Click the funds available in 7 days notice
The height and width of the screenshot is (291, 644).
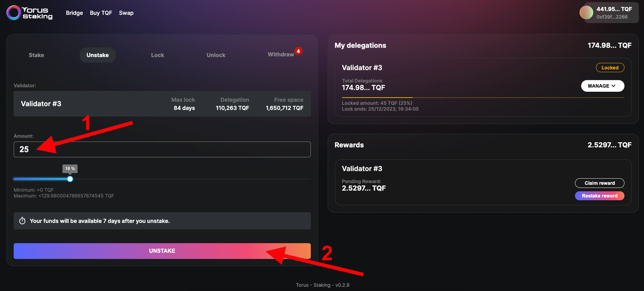[x=162, y=221]
